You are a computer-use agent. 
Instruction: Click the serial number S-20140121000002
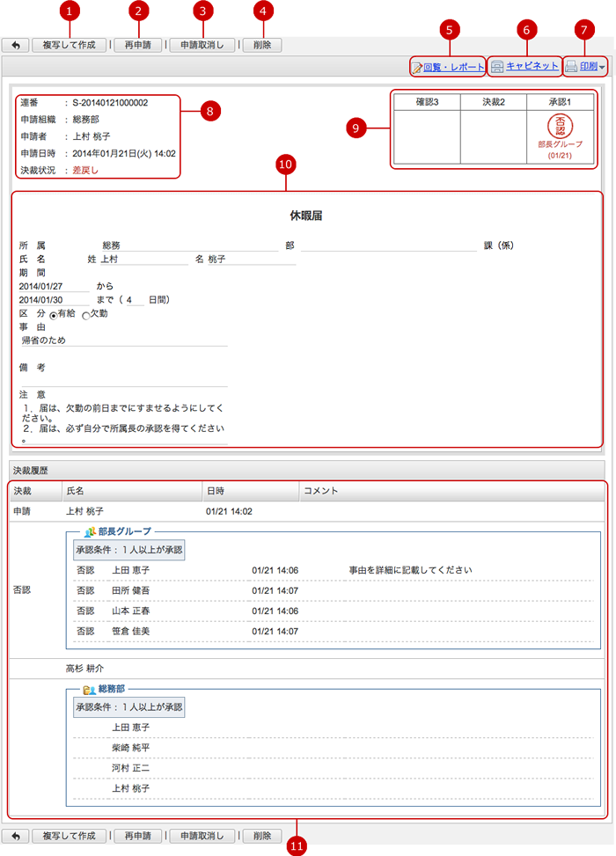click(110, 103)
